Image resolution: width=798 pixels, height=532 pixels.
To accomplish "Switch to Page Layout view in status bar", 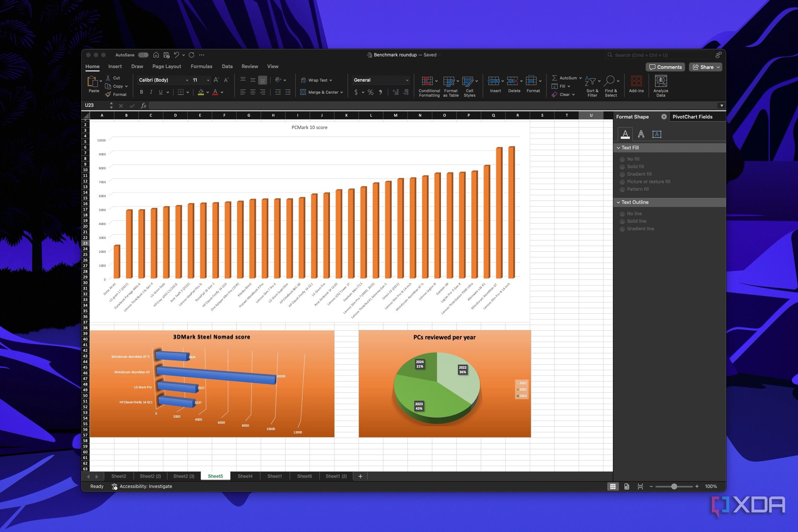I will tap(627, 486).
